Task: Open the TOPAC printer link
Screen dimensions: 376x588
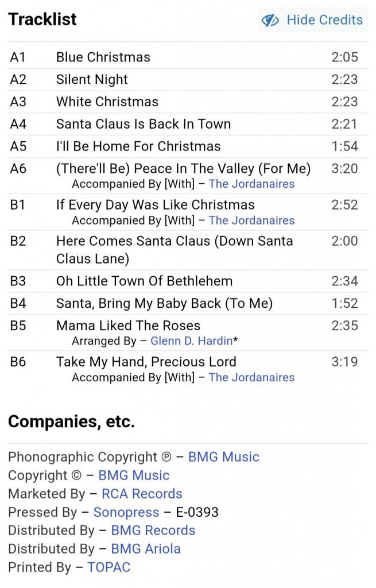Action: tap(108, 567)
